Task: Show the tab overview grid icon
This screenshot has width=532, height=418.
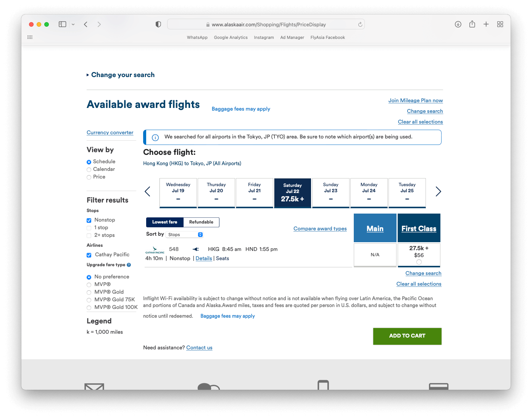Action: tap(500, 24)
